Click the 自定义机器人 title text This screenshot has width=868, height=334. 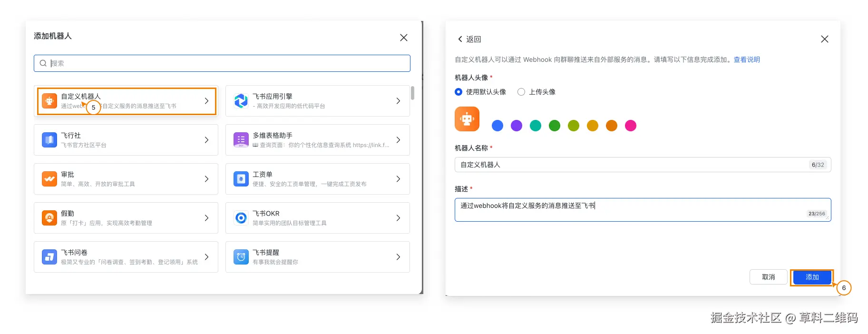coord(81,96)
